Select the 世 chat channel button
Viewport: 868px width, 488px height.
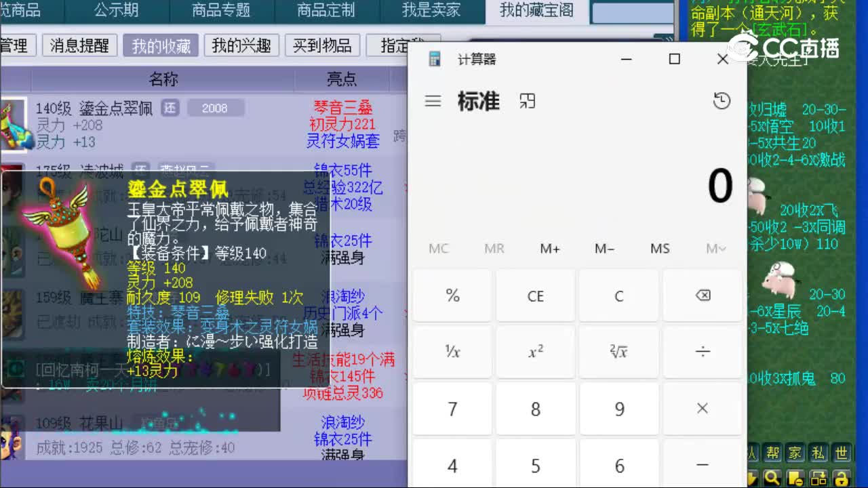842,453
